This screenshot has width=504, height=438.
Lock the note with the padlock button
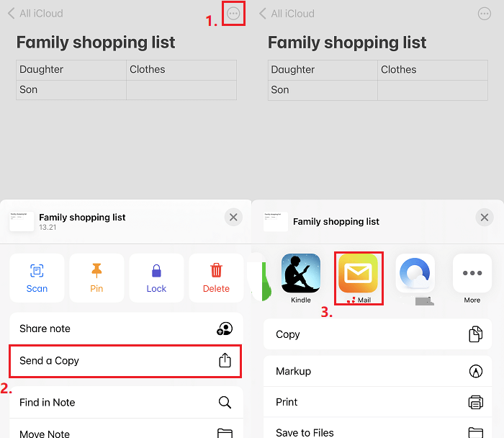pos(156,277)
